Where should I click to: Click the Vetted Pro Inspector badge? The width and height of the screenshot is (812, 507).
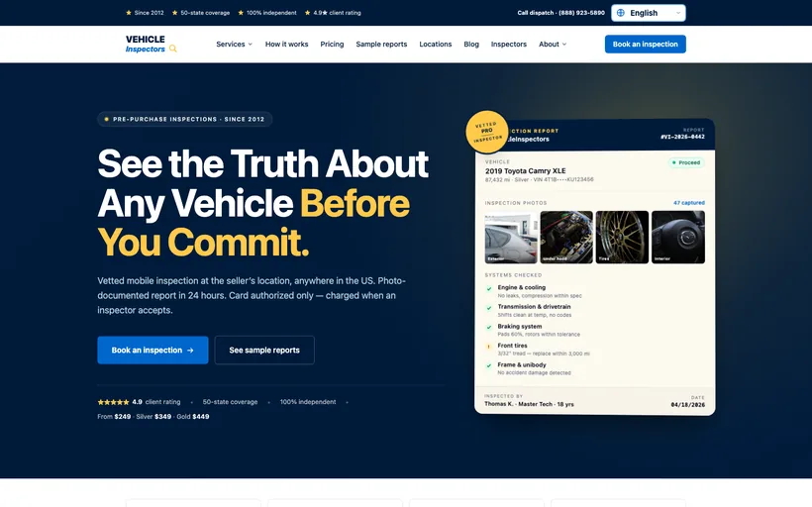pyautogui.click(x=487, y=132)
